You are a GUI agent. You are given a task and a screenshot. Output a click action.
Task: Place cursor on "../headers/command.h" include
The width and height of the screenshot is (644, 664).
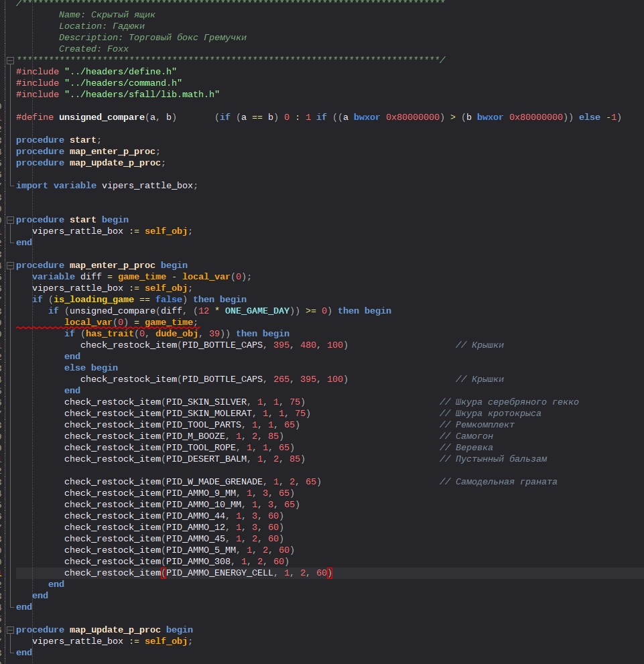pyautogui.click(x=123, y=83)
